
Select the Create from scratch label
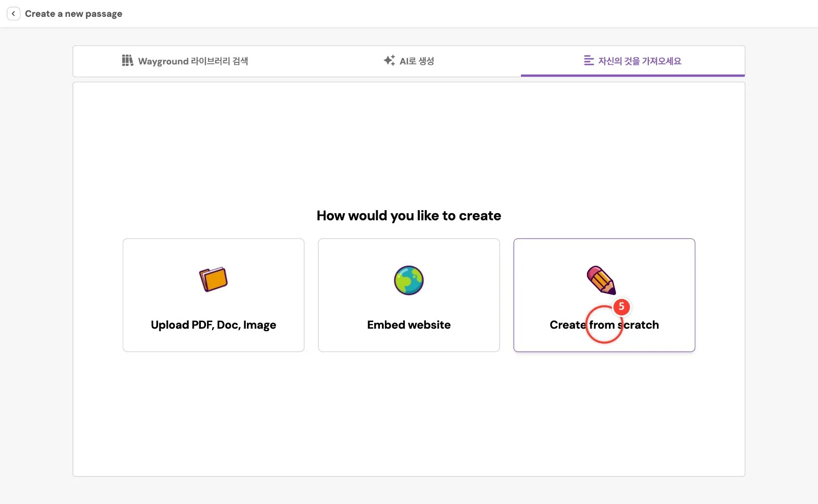(604, 325)
